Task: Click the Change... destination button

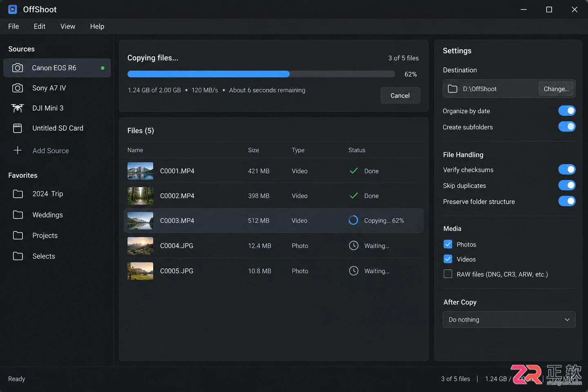Action: 556,89
